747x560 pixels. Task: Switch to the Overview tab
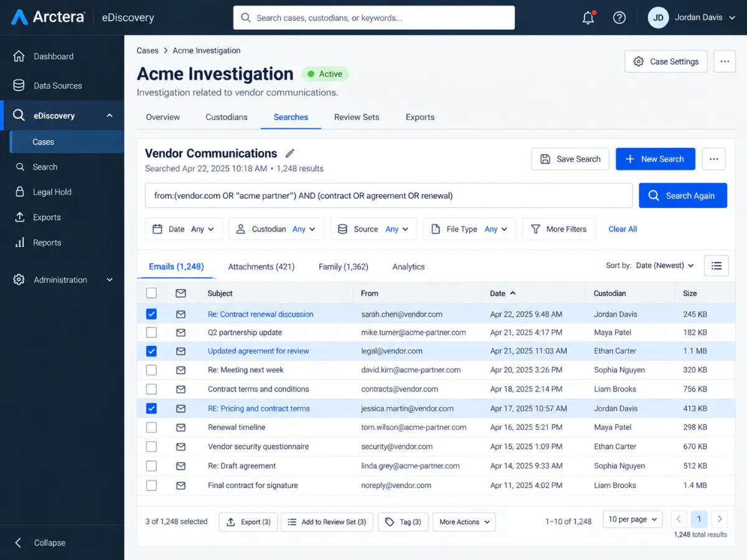pos(163,117)
